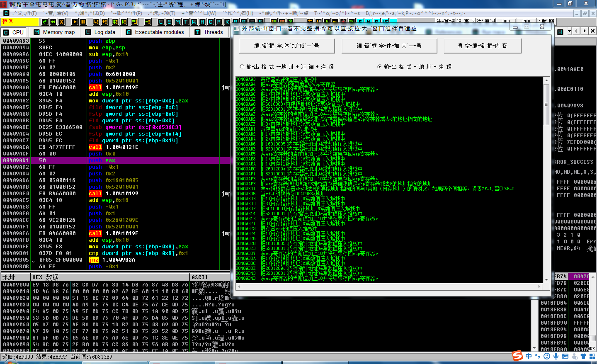Open Windows list with W toolbar icon
The height and width of the screenshot is (364, 597).
pyautogui.click(x=194, y=22)
